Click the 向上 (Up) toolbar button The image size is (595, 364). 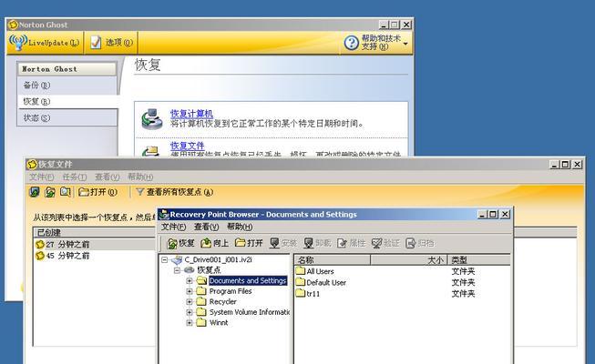coord(214,243)
